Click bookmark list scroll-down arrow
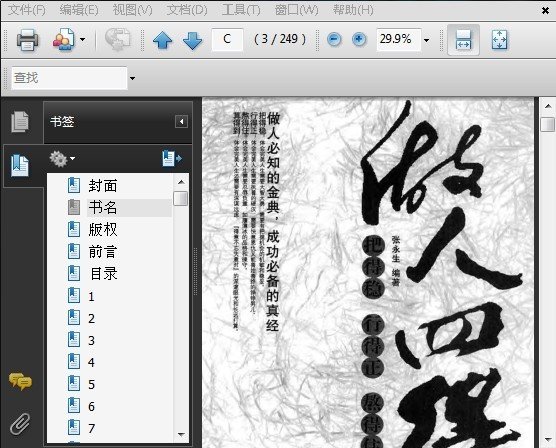Image resolution: width=556 pixels, height=448 pixels. pyautogui.click(x=181, y=434)
